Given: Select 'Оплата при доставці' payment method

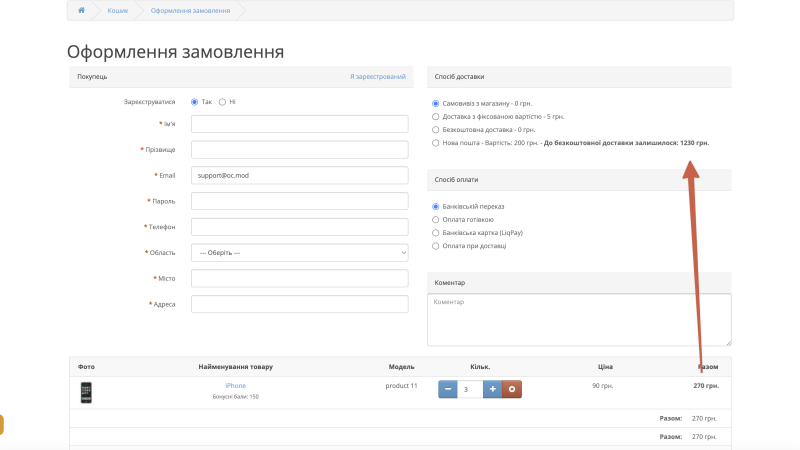Looking at the screenshot, I should [x=435, y=246].
